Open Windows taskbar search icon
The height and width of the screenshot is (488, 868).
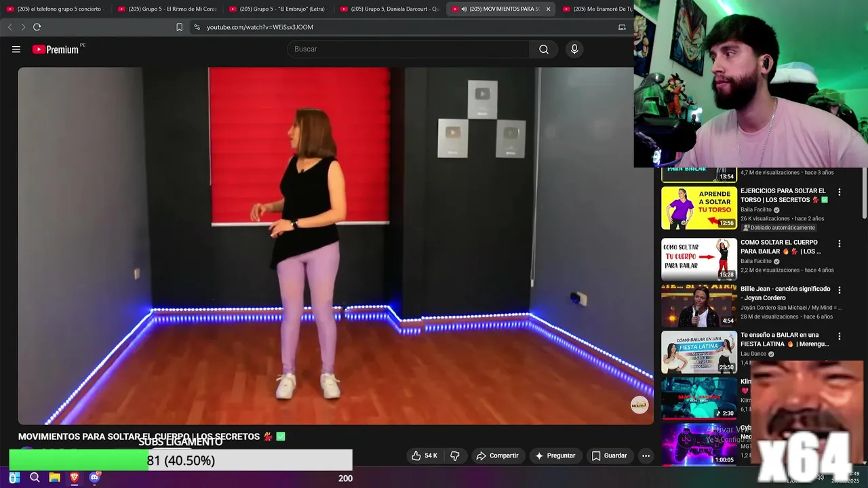coord(35,478)
